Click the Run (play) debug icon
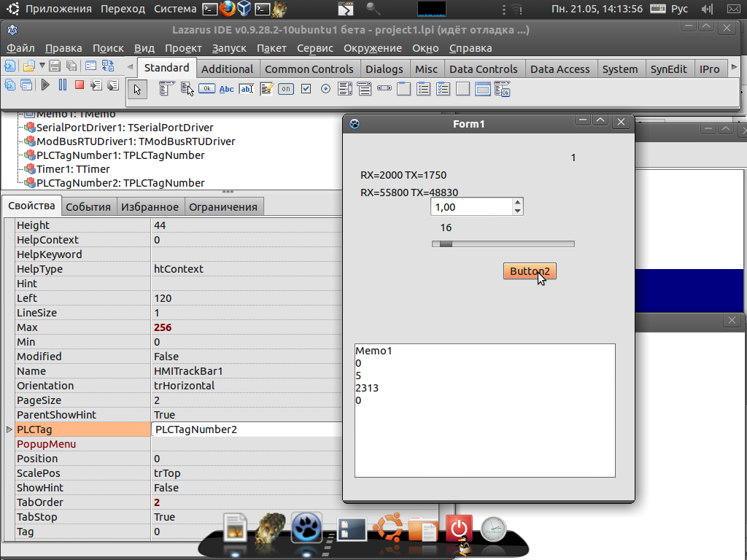 pyautogui.click(x=45, y=85)
